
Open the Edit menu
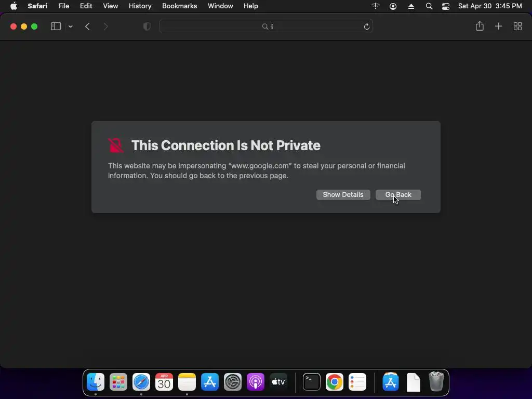pyautogui.click(x=86, y=6)
